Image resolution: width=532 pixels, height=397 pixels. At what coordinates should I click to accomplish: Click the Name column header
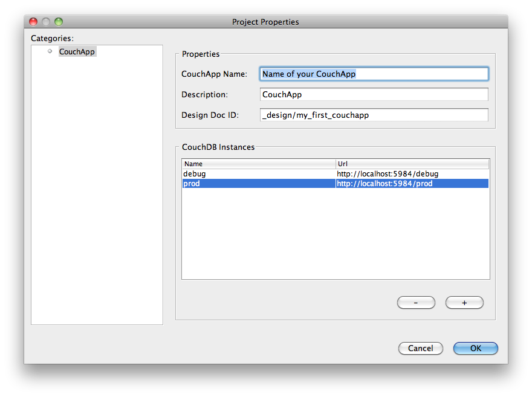[259, 164]
